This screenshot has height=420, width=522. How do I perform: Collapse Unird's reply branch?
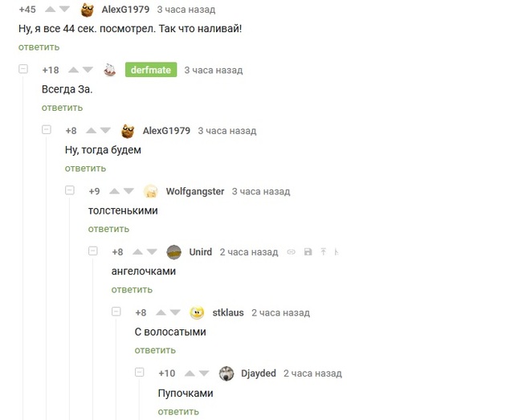pyautogui.click(x=93, y=251)
